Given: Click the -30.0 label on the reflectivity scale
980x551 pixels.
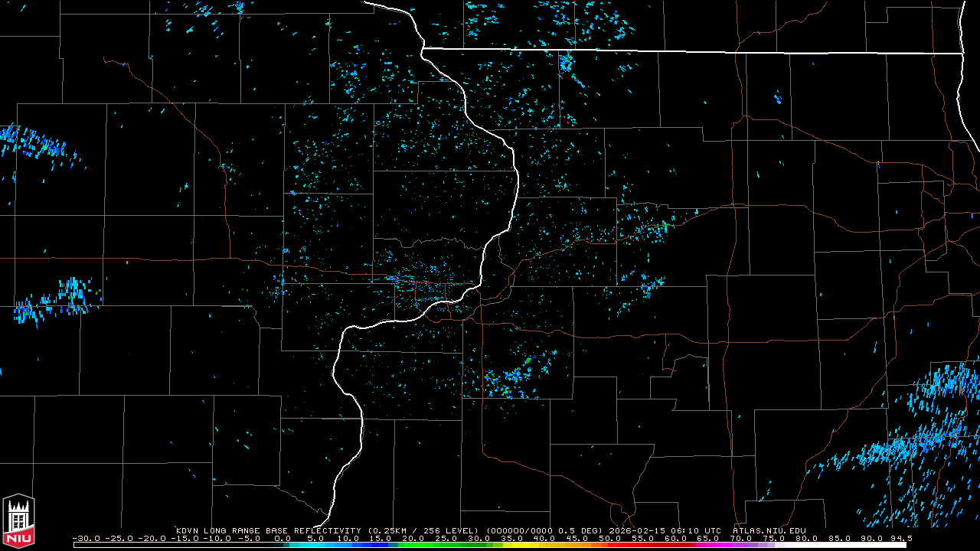Looking at the screenshot, I should (x=86, y=538).
